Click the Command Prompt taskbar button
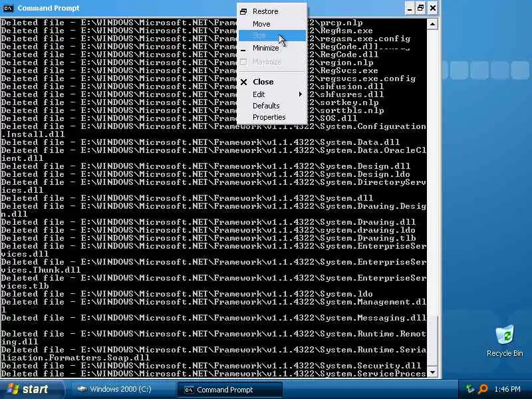Image resolution: width=532 pixels, height=399 pixels. click(x=229, y=390)
